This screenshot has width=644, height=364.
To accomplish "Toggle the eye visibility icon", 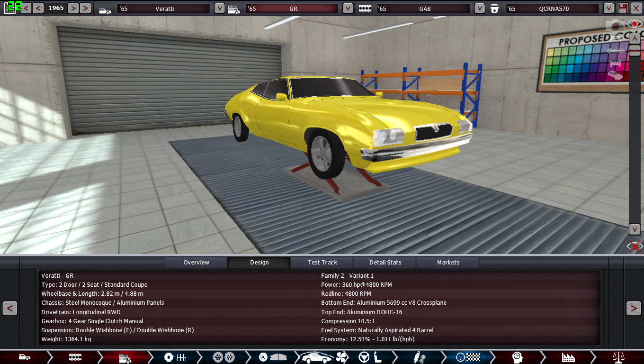I will tap(634, 24).
